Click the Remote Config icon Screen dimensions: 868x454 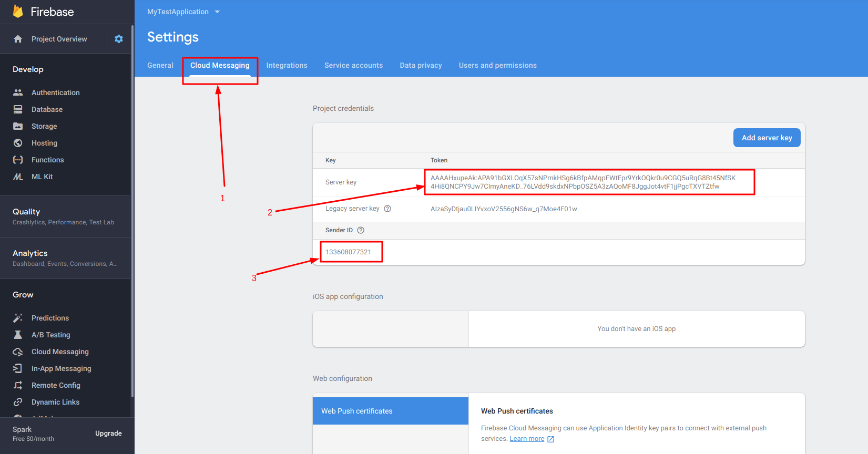18,385
